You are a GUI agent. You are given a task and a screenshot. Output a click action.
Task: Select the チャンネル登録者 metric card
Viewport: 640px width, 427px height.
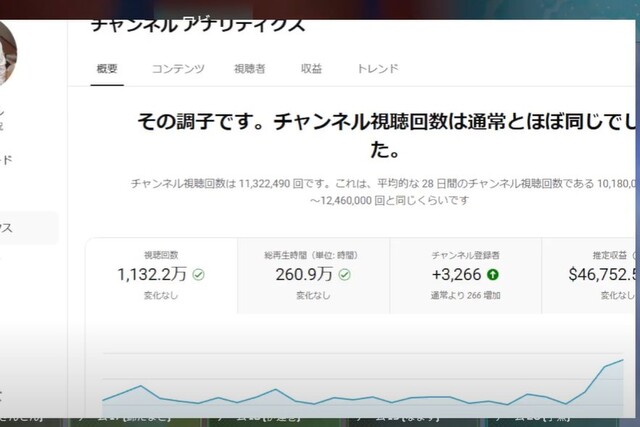pyautogui.click(x=465, y=276)
